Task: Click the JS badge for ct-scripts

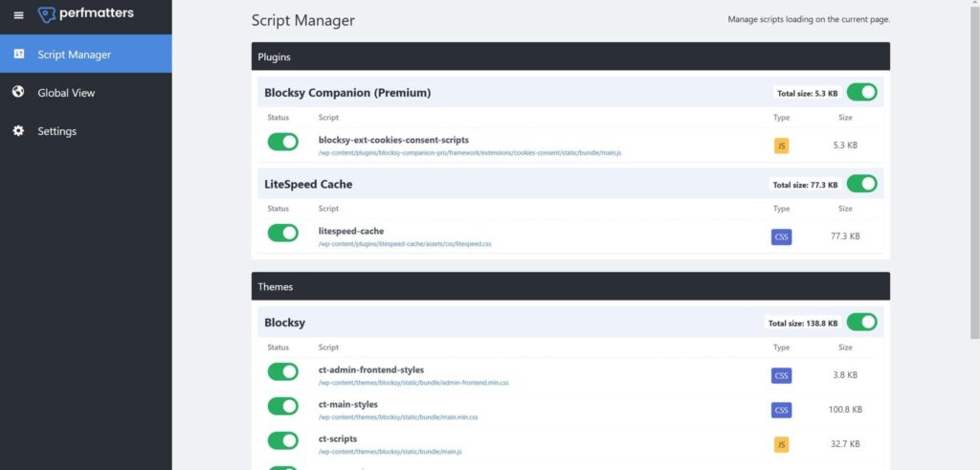Action: pyautogui.click(x=781, y=444)
